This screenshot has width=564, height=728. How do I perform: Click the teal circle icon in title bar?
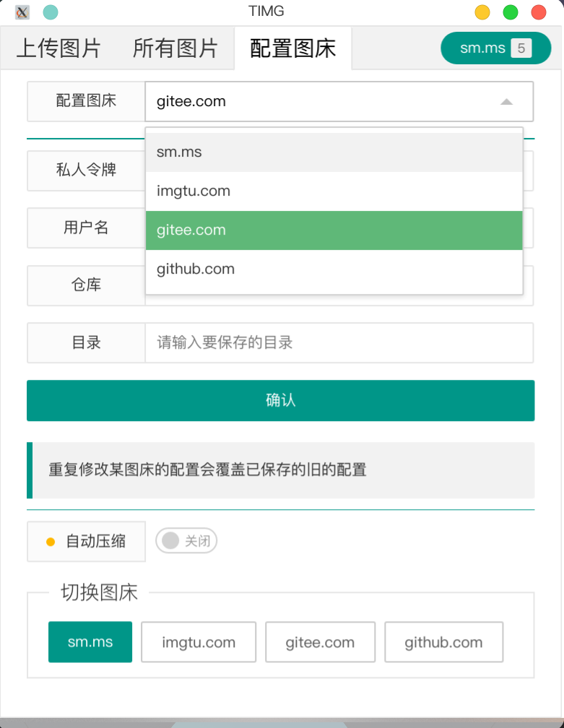click(x=50, y=12)
